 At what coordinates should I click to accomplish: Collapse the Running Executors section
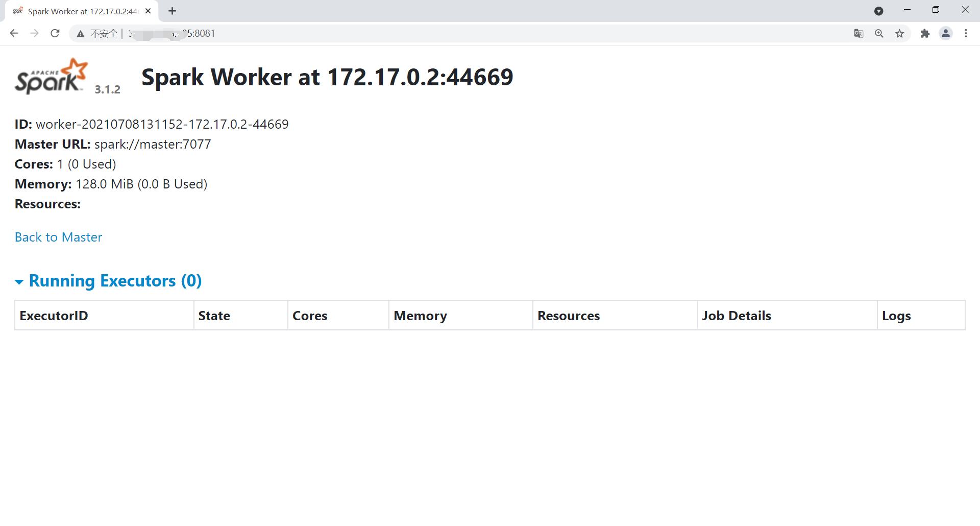(x=19, y=281)
